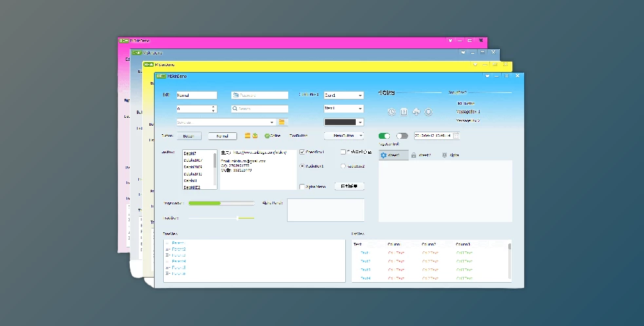This screenshot has height=326, width=644.
Task: Expand the Parent5 tree node
Action: 168,268
